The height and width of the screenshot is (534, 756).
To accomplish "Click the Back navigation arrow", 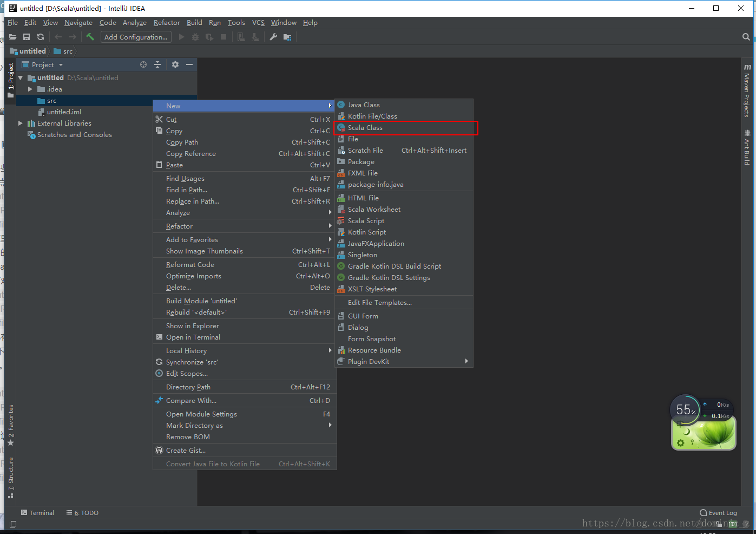I will point(58,37).
